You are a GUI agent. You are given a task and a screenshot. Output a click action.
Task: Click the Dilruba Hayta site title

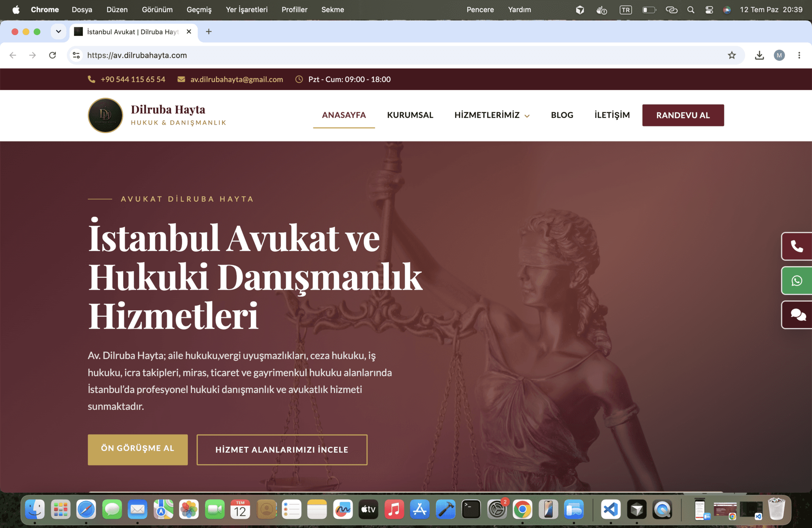(168, 109)
